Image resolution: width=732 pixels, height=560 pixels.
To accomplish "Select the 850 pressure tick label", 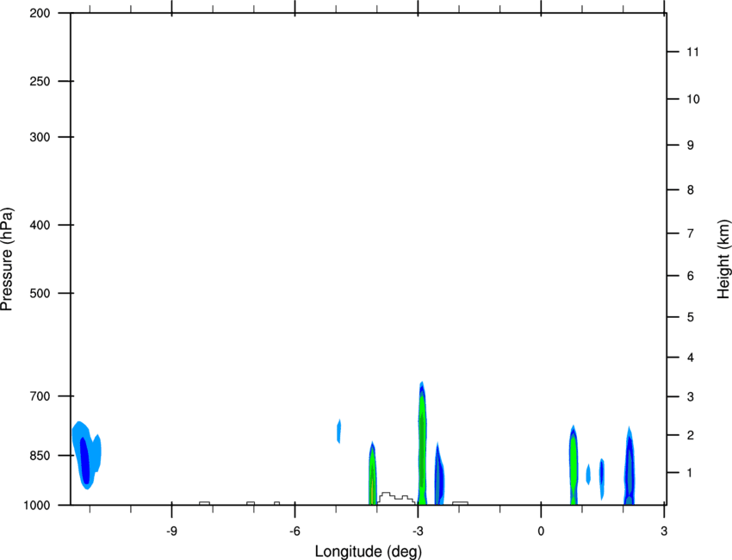I will click(x=40, y=456).
